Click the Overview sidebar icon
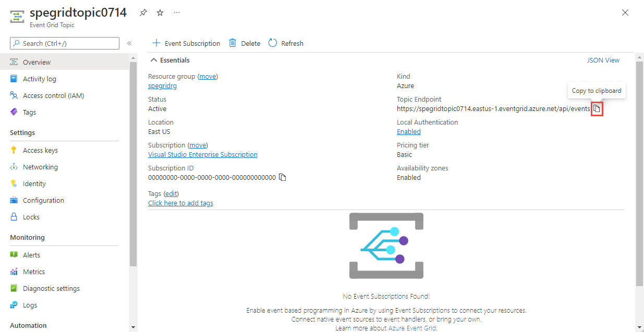644x332 pixels. coord(14,62)
